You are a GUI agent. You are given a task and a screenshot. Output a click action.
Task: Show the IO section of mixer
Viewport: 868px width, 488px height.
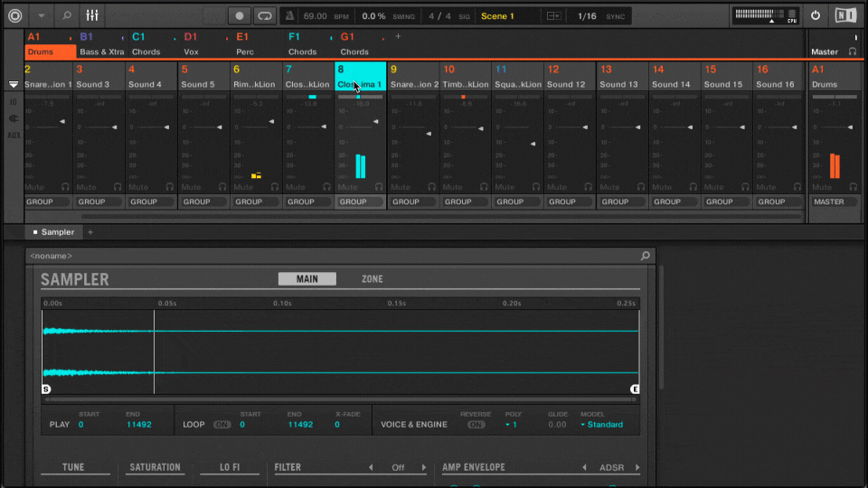coord(14,102)
